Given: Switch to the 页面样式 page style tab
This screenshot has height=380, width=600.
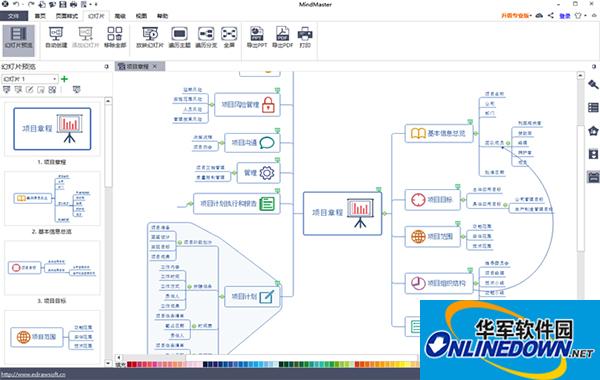Looking at the screenshot, I should click(67, 16).
